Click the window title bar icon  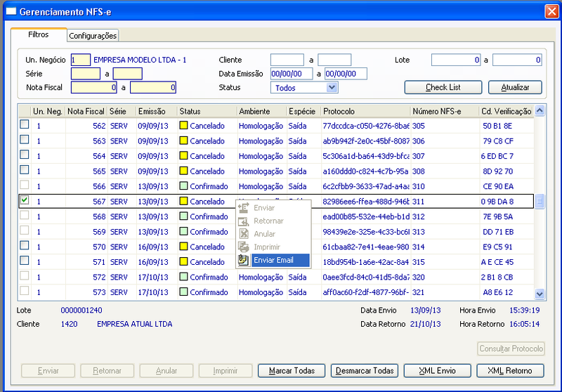pos(11,11)
